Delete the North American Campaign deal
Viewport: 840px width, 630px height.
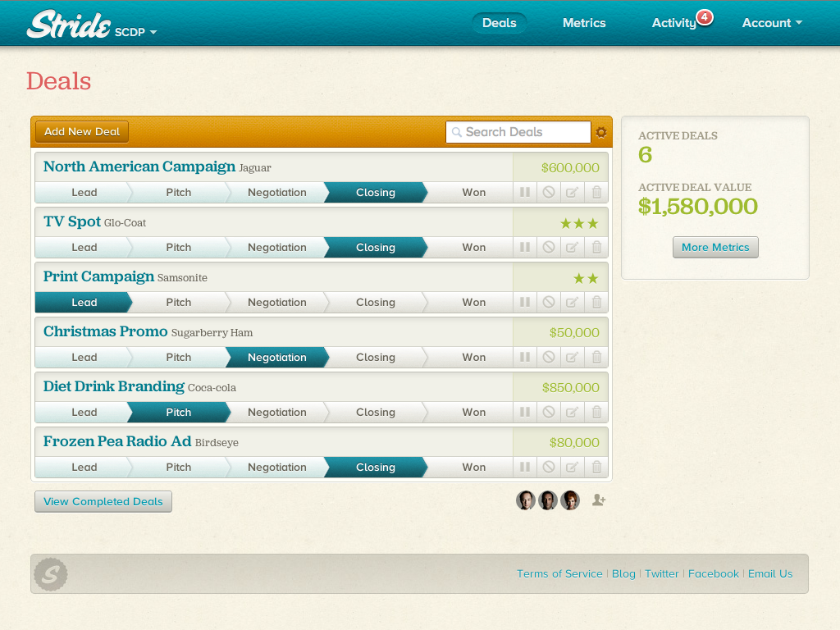[x=596, y=192]
